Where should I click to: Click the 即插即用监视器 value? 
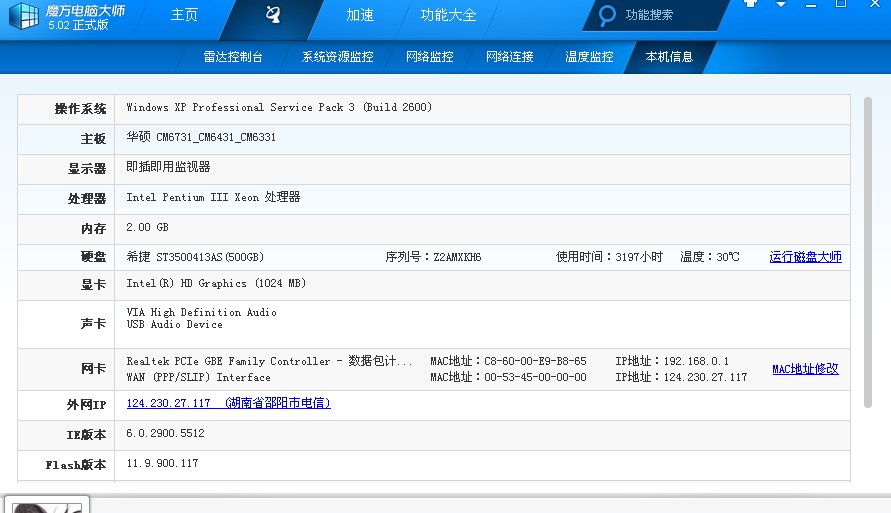tap(168, 166)
